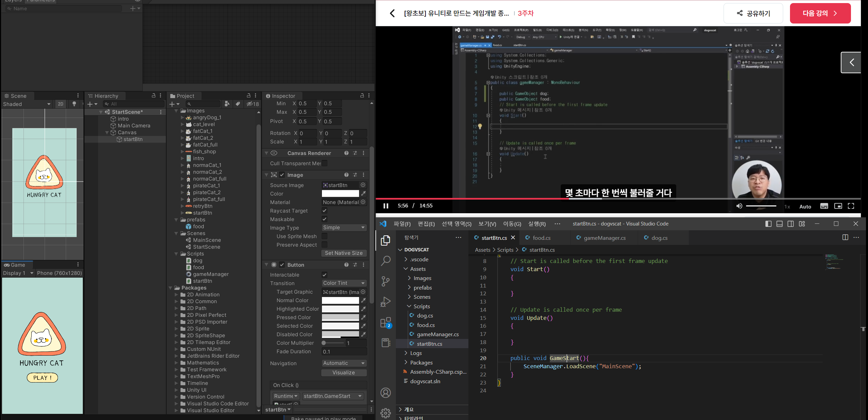Screen dimensions: 868x420
Task: Open VS Code Accounts menu
Action: pos(386,393)
